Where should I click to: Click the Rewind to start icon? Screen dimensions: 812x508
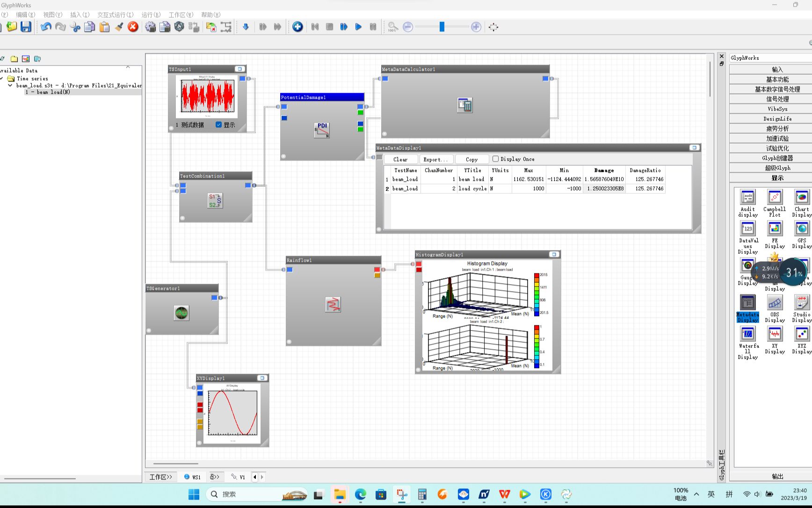315,27
